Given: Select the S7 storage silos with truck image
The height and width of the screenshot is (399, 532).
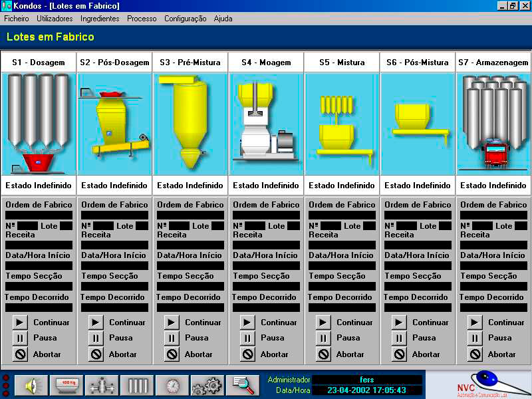Looking at the screenshot, I should (493, 124).
